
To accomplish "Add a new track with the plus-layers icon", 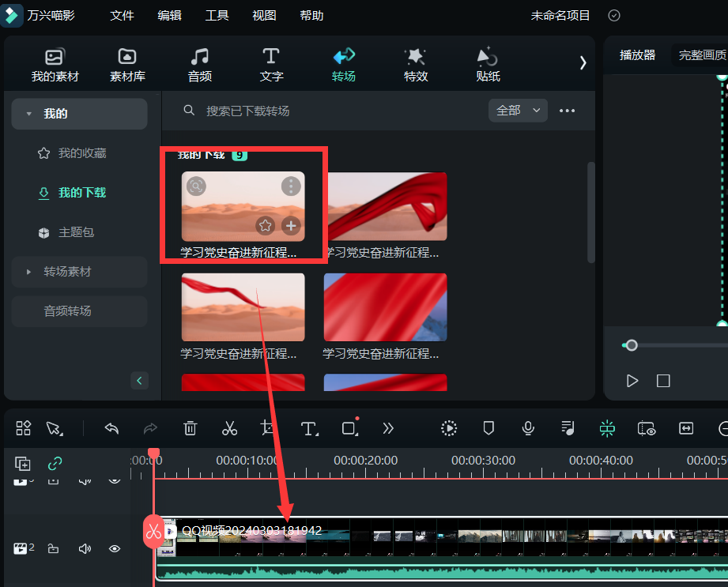I will pos(22,463).
